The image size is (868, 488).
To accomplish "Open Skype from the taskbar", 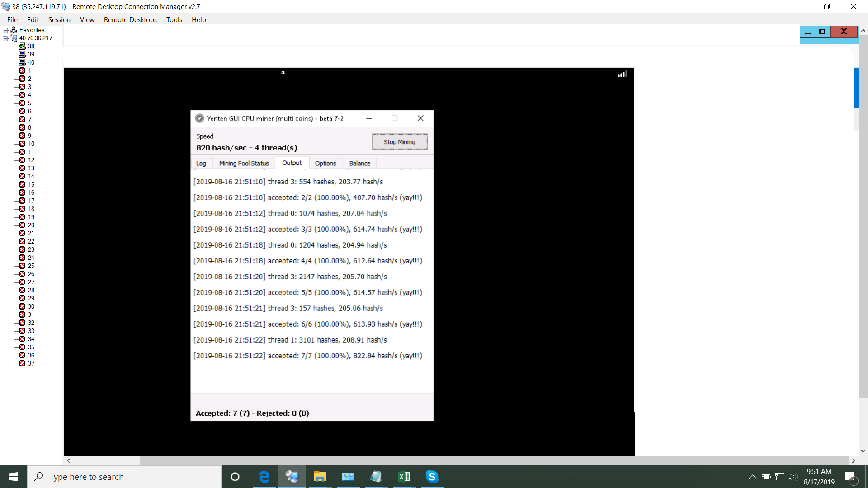I will pos(432,477).
